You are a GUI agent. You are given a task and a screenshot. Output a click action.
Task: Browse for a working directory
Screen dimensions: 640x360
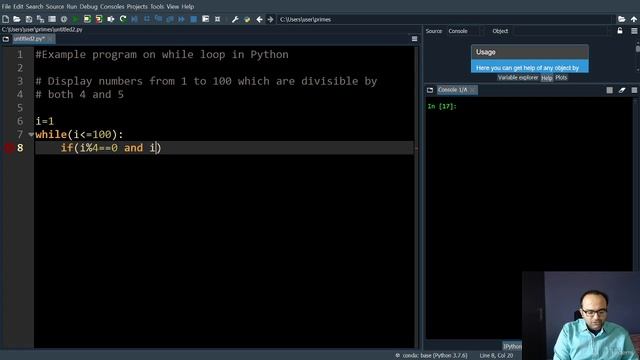622,19
